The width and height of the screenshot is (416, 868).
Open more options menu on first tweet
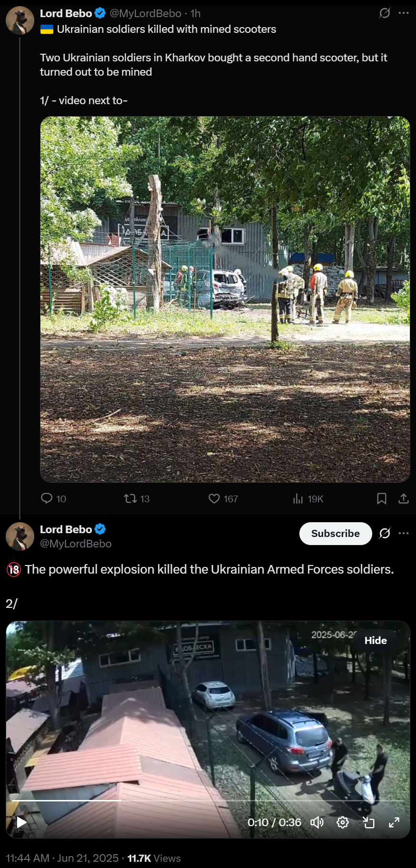tap(404, 13)
